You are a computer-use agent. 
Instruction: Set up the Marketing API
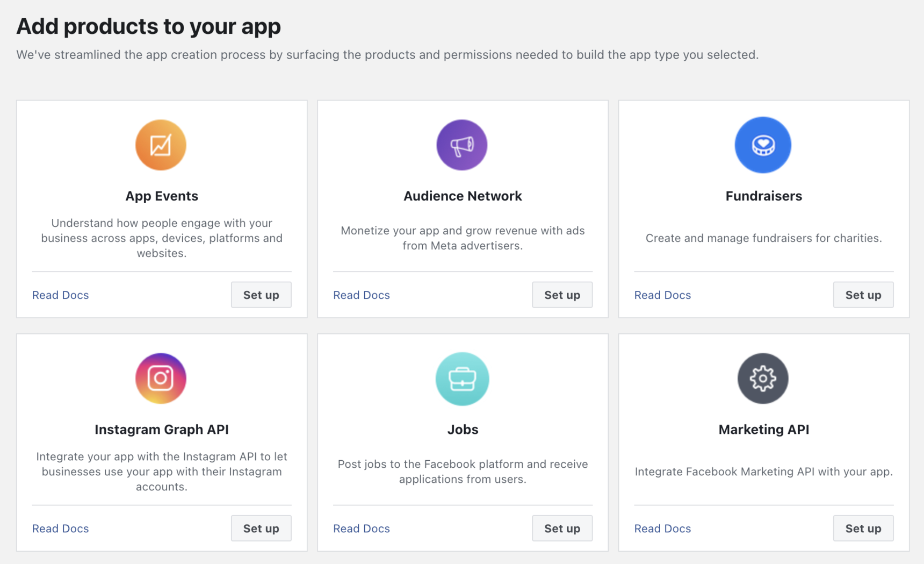(863, 528)
